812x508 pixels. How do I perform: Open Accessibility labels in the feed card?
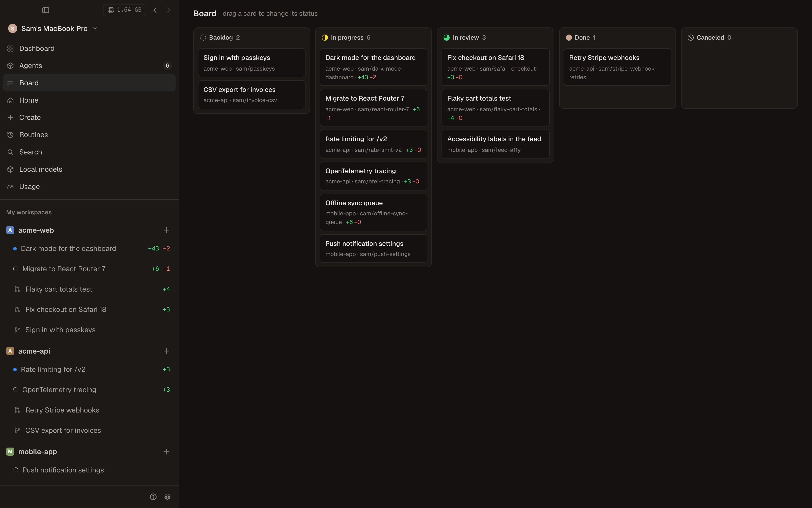495,144
